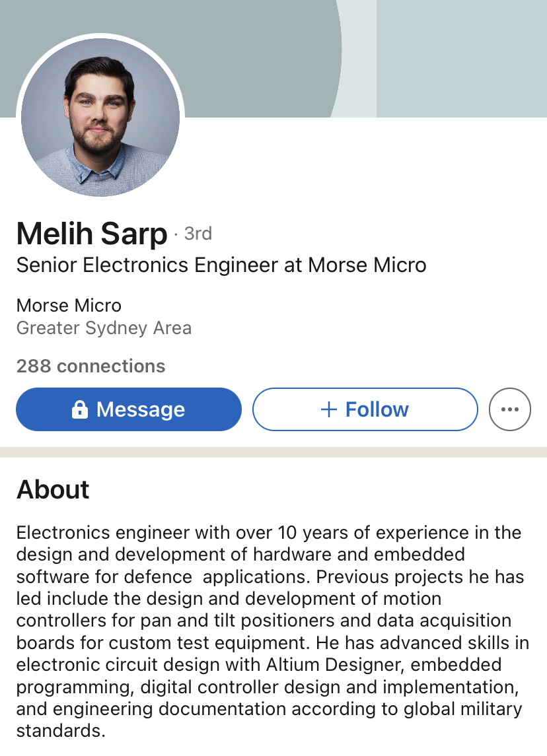
Task: Click the 3rd degree connection badge
Action: [x=198, y=234]
